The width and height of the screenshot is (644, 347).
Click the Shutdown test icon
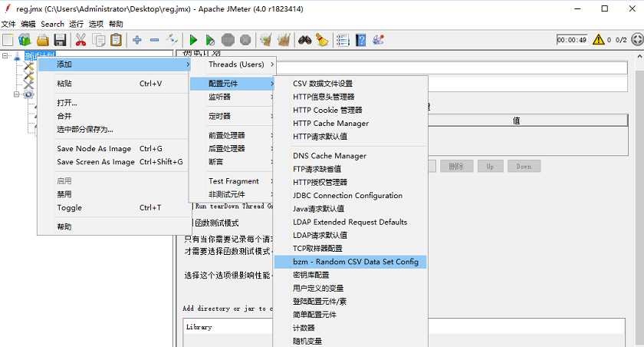(245, 40)
